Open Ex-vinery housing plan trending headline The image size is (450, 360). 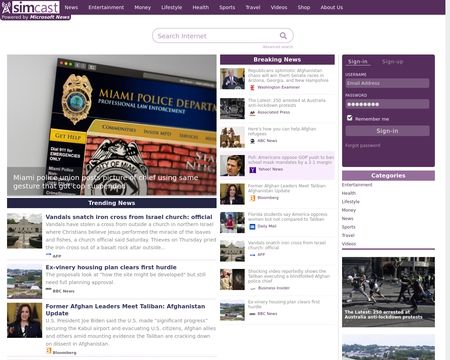111,267
